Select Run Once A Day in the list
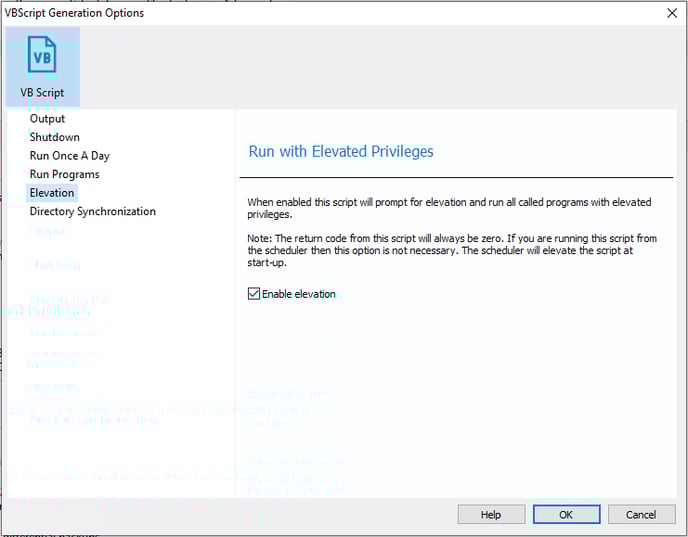The width and height of the screenshot is (688, 537). pos(69,156)
